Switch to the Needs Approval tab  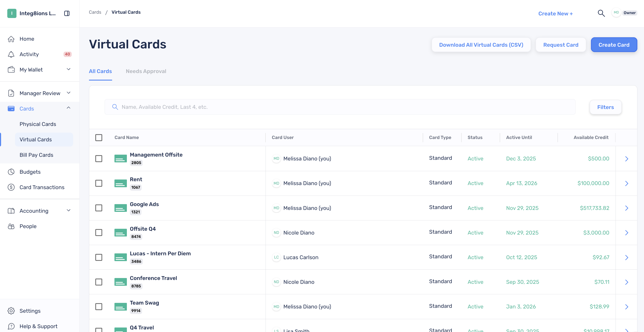146,71
